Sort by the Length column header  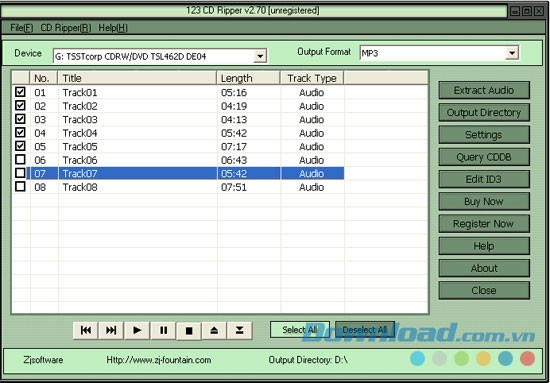tap(249, 78)
